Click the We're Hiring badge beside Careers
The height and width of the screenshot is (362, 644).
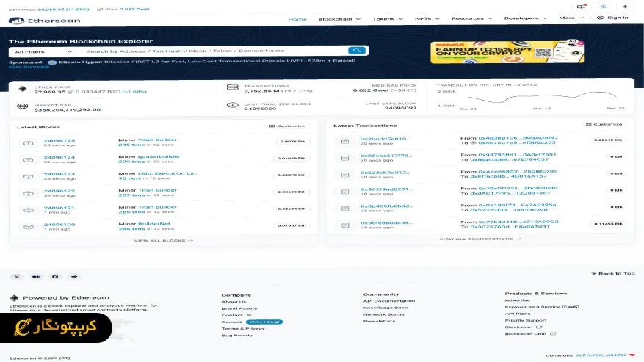264,322
